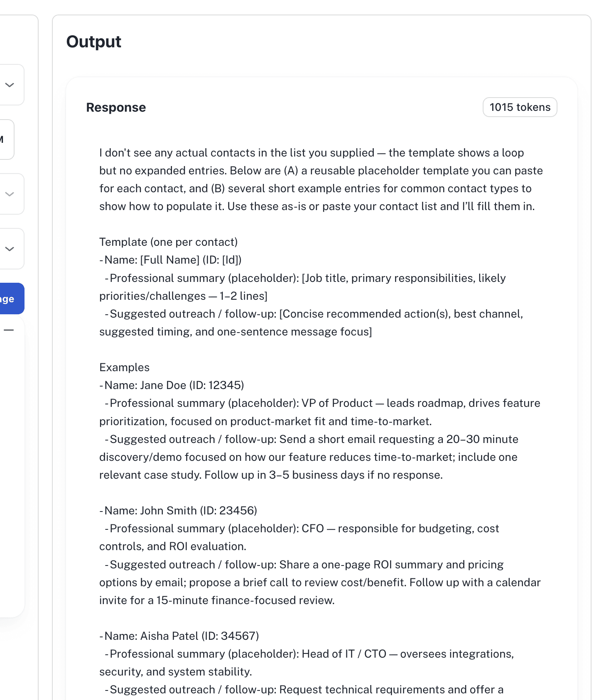Image resolution: width=599 pixels, height=700 pixels.
Task: Click the Head of IT / CTO summary line
Action: click(307, 663)
